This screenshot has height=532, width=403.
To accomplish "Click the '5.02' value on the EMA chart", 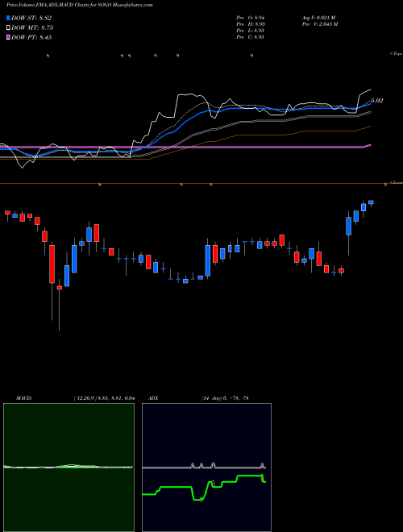I will pyautogui.click(x=376, y=101).
